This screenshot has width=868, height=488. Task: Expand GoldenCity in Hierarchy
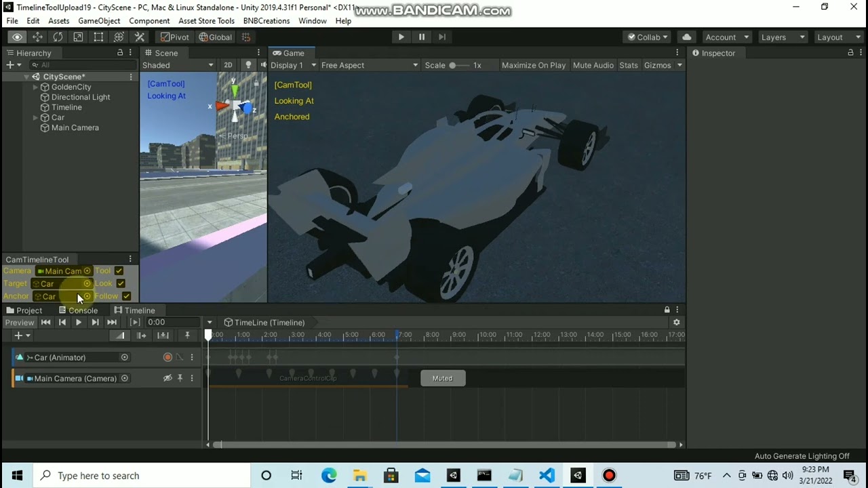click(35, 87)
